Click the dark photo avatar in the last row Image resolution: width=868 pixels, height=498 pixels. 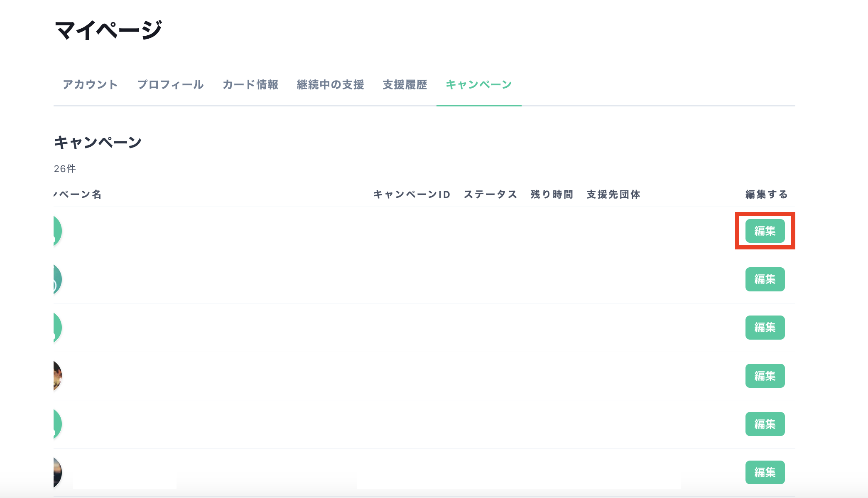[x=55, y=472]
